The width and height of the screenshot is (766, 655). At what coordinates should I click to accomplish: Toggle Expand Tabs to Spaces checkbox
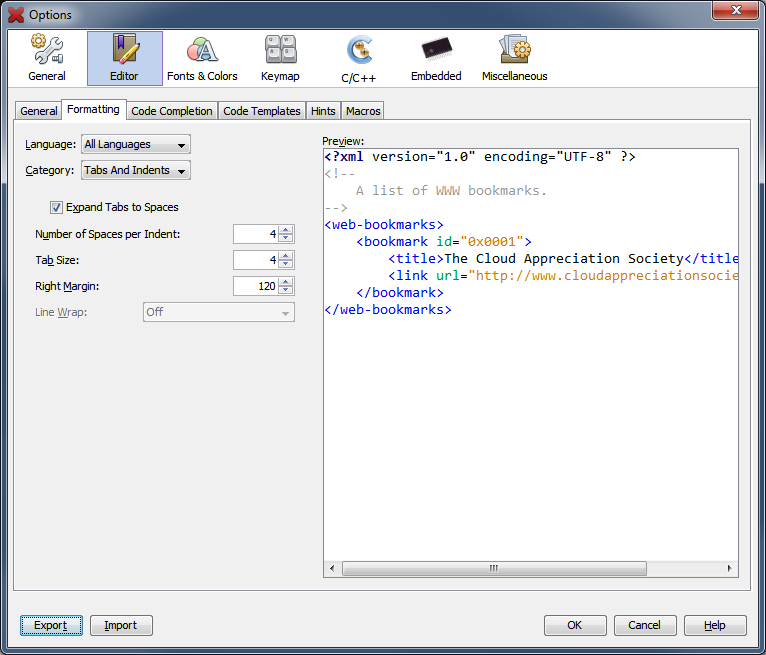click(56, 207)
